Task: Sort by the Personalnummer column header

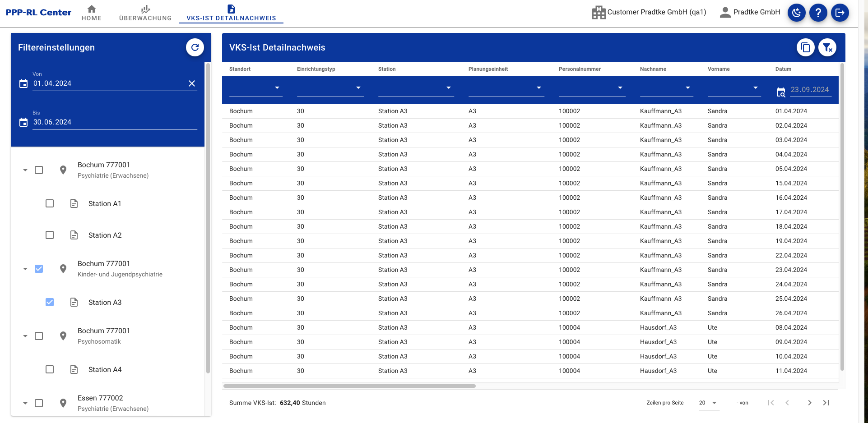Action: [580, 69]
